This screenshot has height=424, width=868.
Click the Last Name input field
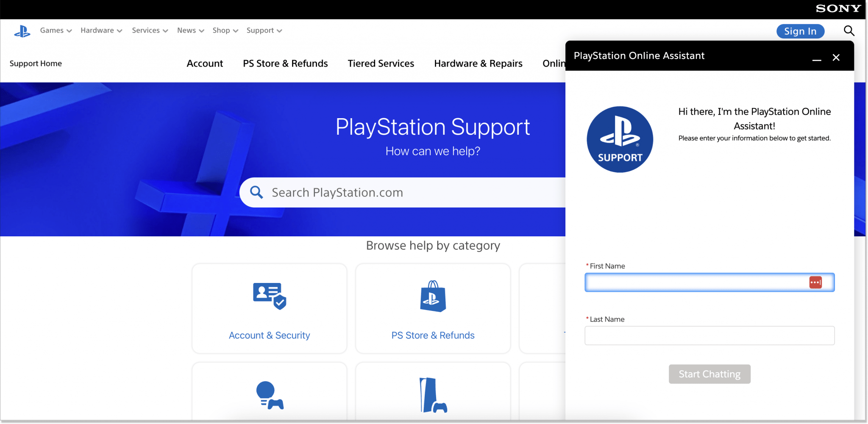coord(709,335)
